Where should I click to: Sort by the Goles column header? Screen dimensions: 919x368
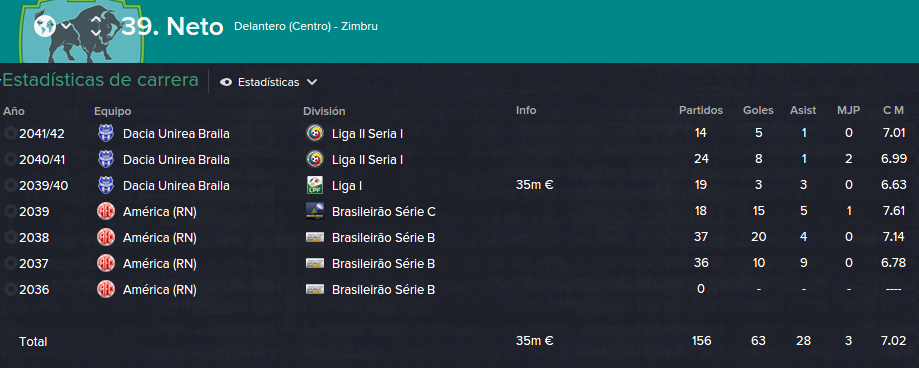pyautogui.click(x=758, y=110)
